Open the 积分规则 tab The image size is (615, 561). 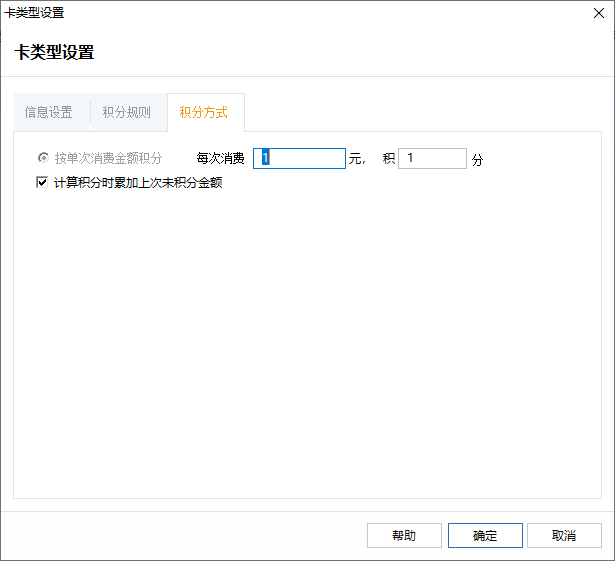point(129,112)
